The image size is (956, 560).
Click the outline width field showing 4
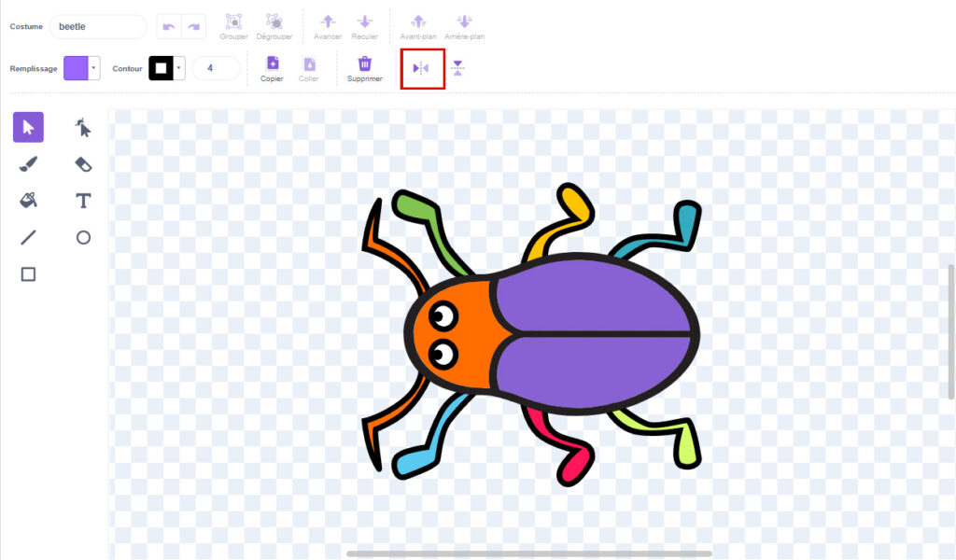(x=216, y=68)
